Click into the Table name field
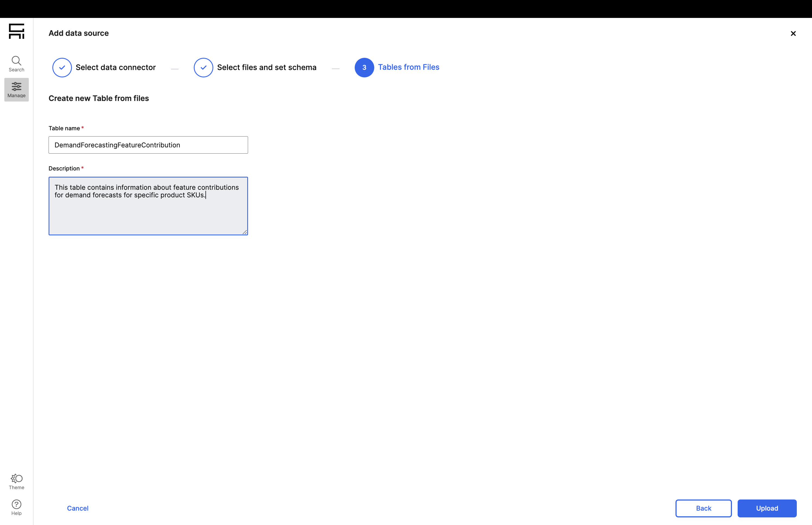The width and height of the screenshot is (812, 525). [x=148, y=145]
